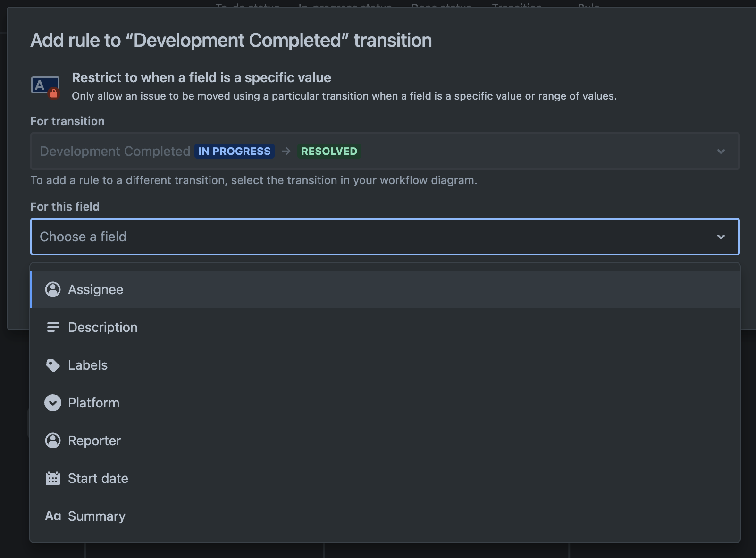Choose the Start date field option
The width and height of the screenshot is (756, 558).
pyautogui.click(x=385, y=478)
